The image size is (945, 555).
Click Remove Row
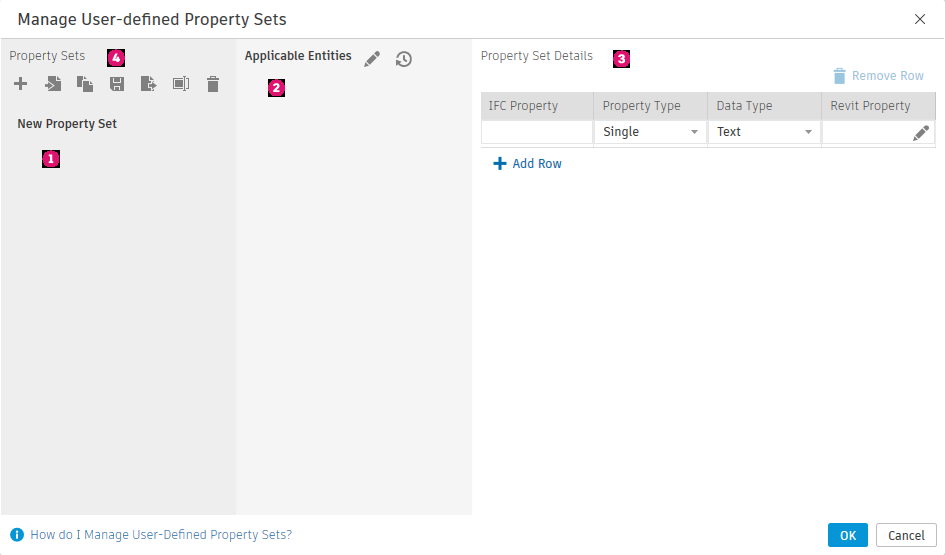click(x=878, y=76)
